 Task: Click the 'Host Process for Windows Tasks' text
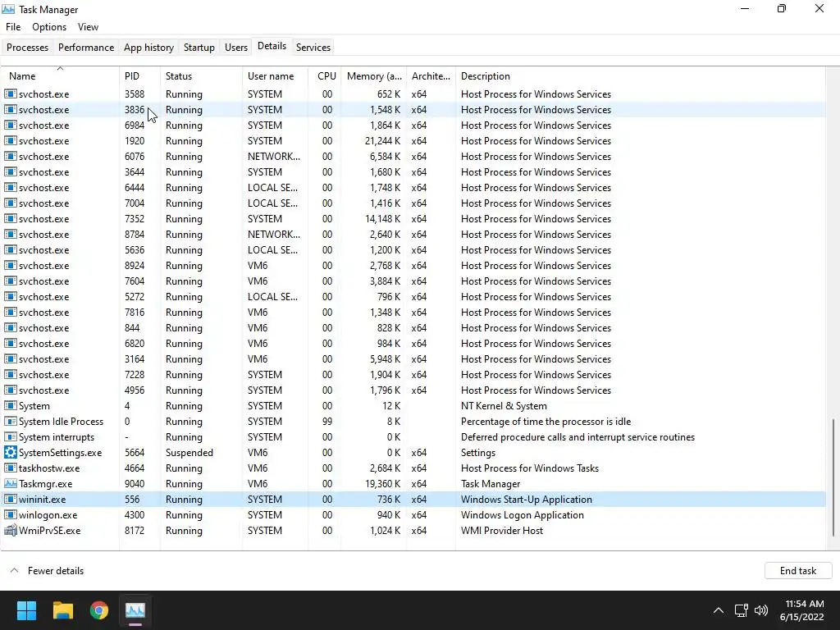[x=530, y=468]
